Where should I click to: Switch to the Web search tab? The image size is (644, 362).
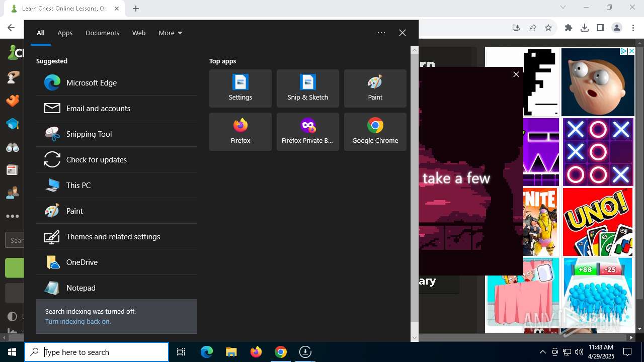(139, 33)
